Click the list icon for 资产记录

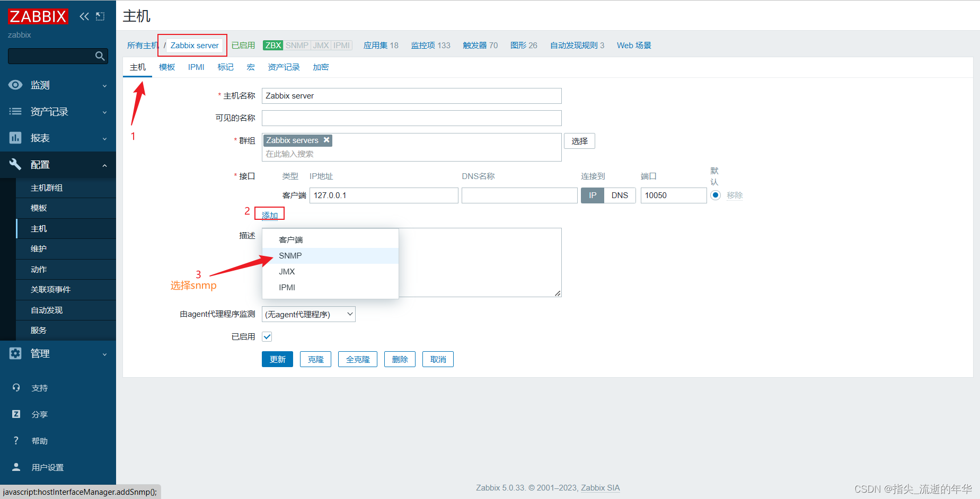[x=15, y=111]
